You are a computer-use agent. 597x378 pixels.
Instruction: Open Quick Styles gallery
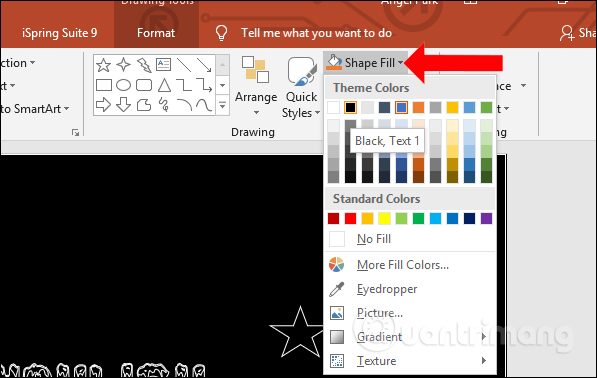[x=302, y=88]
